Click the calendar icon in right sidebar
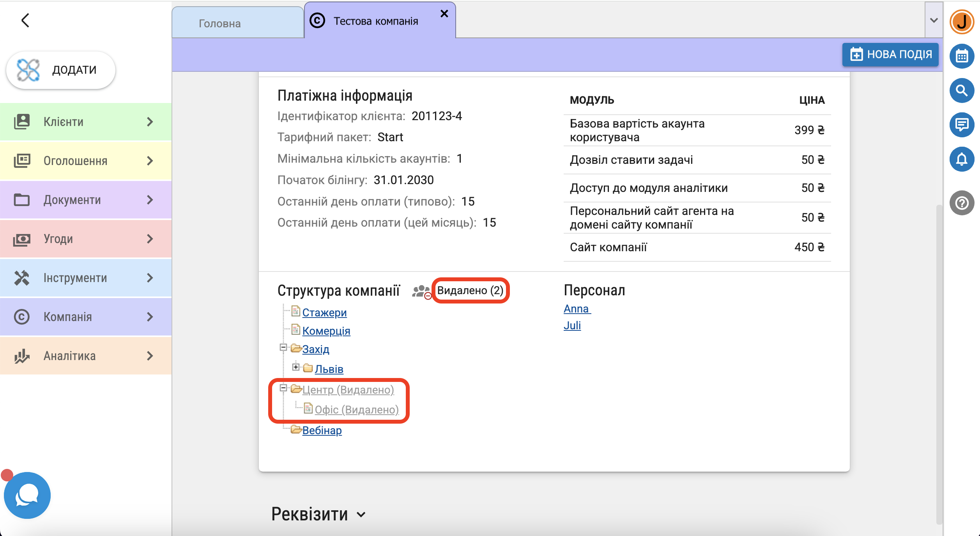The width and height of the screenshot is (980, 536). pyautogui.click(x=961, y=56)
